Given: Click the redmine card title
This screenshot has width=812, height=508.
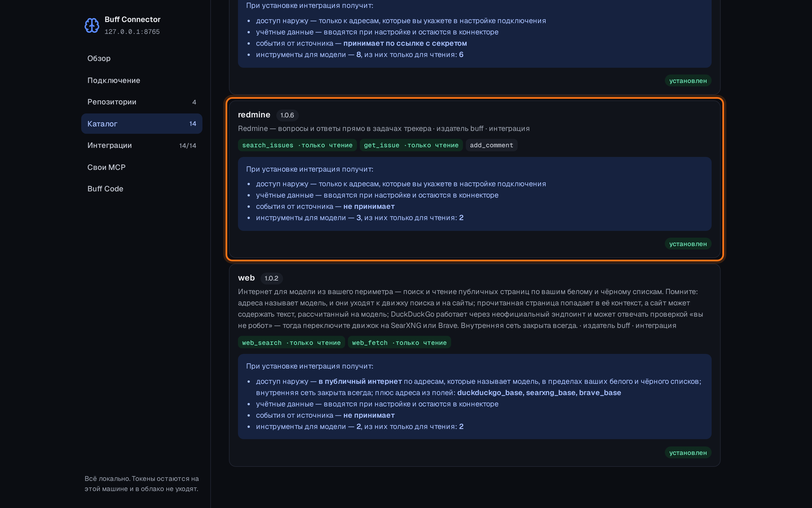Looking at the screenshot, I should 254,115.
